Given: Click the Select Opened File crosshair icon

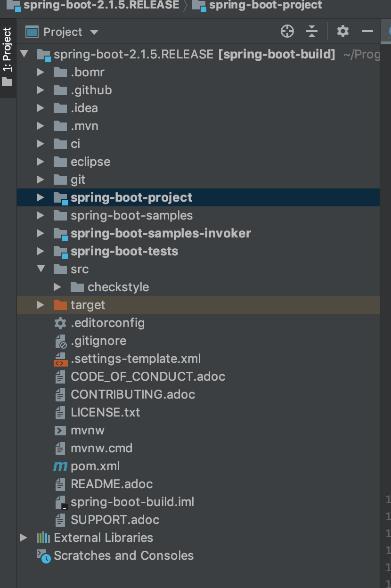Looking at the screenshot, I should pyautogui.click(x=287, y=32).
